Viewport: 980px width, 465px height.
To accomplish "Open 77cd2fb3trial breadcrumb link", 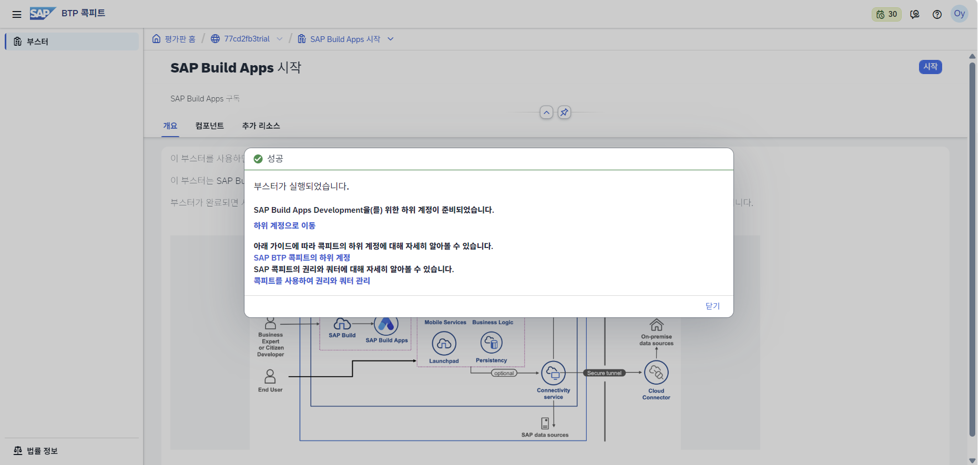I will [x=247, y=39].
